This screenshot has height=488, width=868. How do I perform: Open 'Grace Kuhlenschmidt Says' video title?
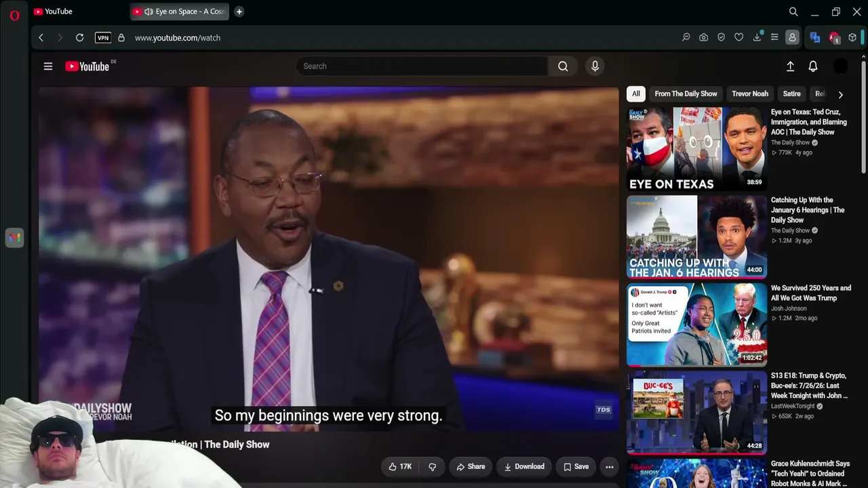(810, 474)
